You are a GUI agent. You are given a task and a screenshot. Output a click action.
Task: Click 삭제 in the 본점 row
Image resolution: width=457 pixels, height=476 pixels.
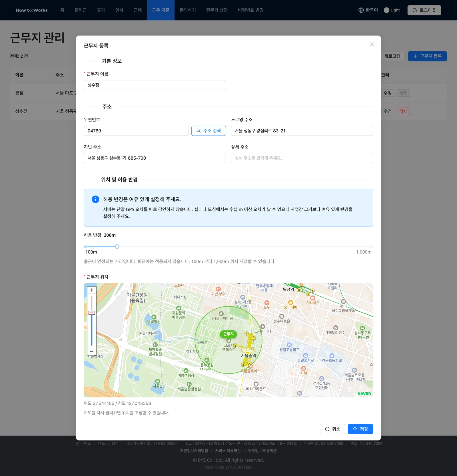click(403, 93)
